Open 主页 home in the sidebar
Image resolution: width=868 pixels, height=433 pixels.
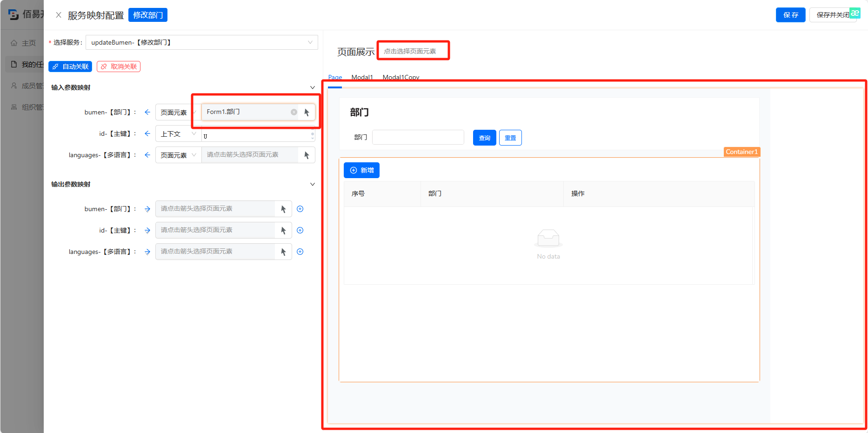(x=24, y=43)
